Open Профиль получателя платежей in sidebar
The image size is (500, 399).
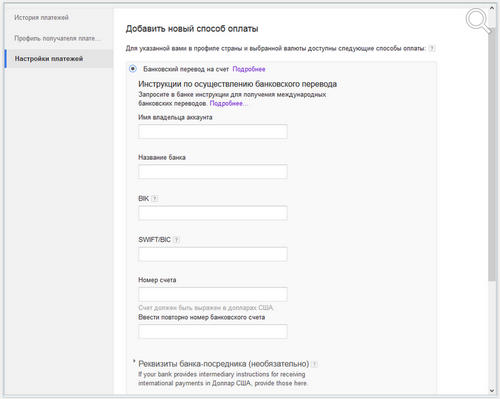[x=57, y=38]
